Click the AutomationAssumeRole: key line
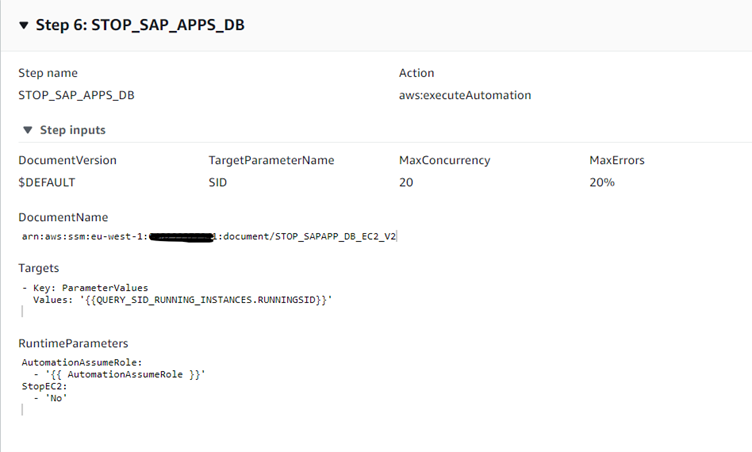Viewport: 752px width, 452px height. click(x=82, y=362)
